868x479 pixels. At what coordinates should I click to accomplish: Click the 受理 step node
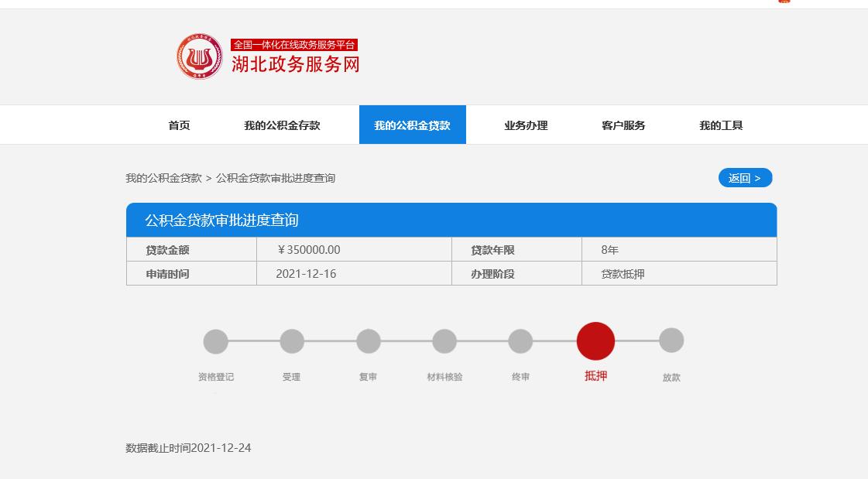click(292, 340)
